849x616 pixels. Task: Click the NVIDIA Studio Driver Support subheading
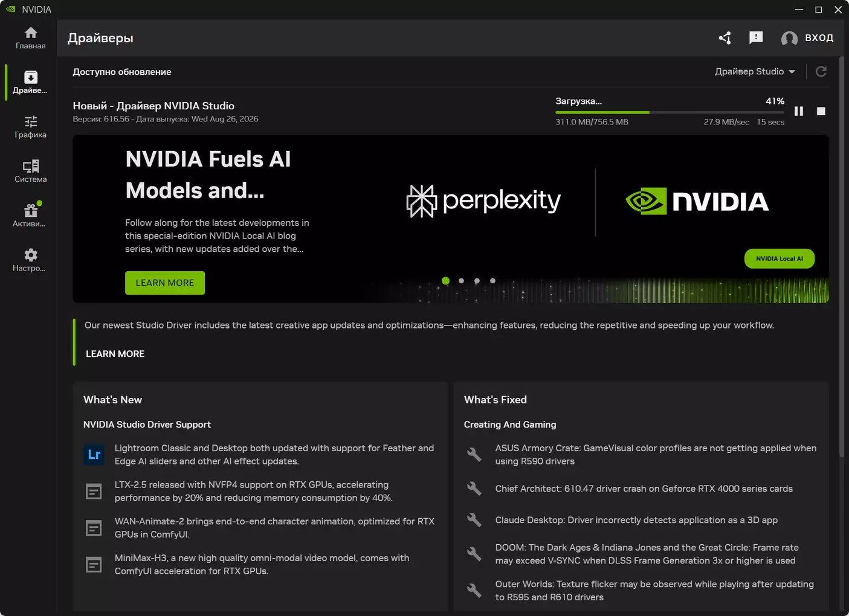pyautogui.click(x=147, y=425)
